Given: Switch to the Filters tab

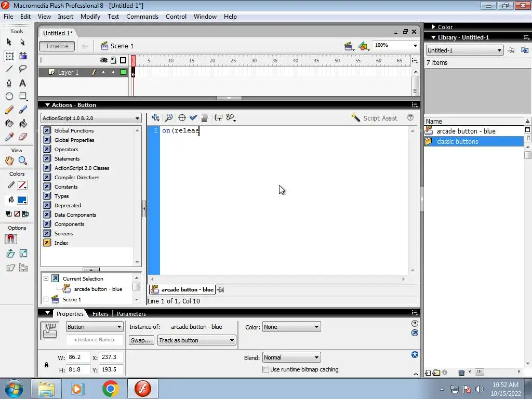Looking at the screenshot, I should pyautogui.click(x=100, y=314).
